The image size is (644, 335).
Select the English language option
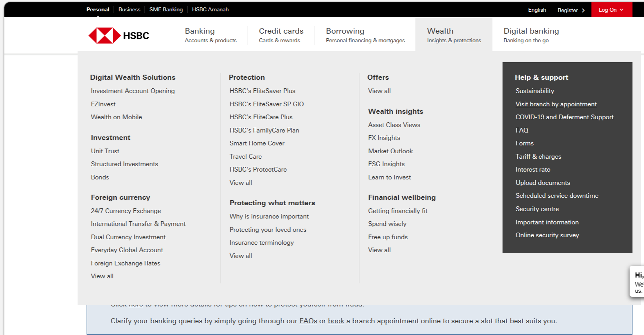click(537, 10)
